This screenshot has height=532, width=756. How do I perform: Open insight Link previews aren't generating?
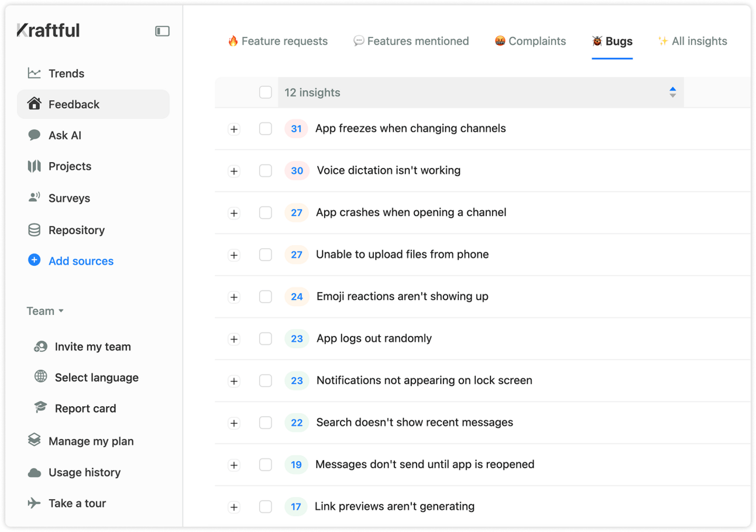coord(394,506)
